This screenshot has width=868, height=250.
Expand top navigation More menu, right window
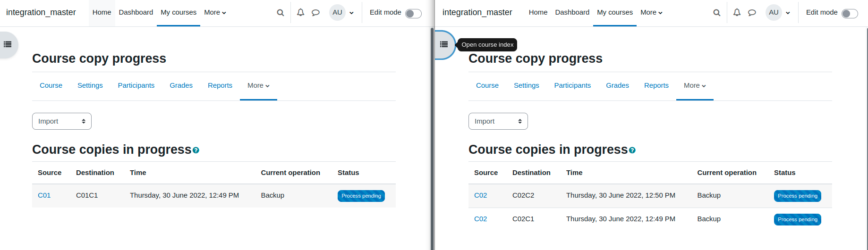651,13
